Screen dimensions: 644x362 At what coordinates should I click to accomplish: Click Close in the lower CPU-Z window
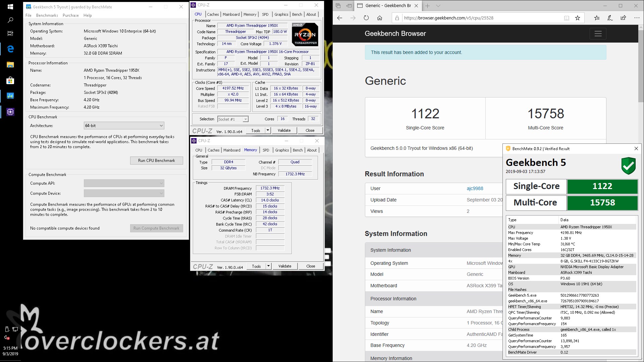(311, 266)
